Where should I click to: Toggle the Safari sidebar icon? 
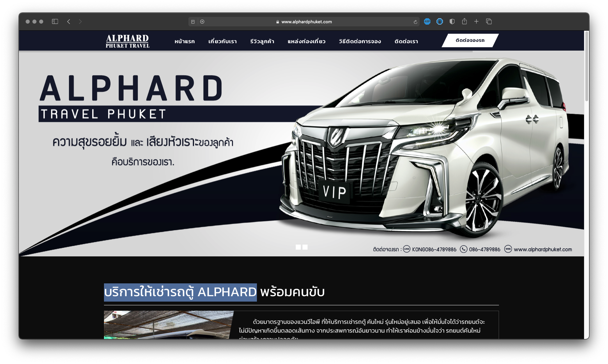pyautogui.click(x=55, y=22)
